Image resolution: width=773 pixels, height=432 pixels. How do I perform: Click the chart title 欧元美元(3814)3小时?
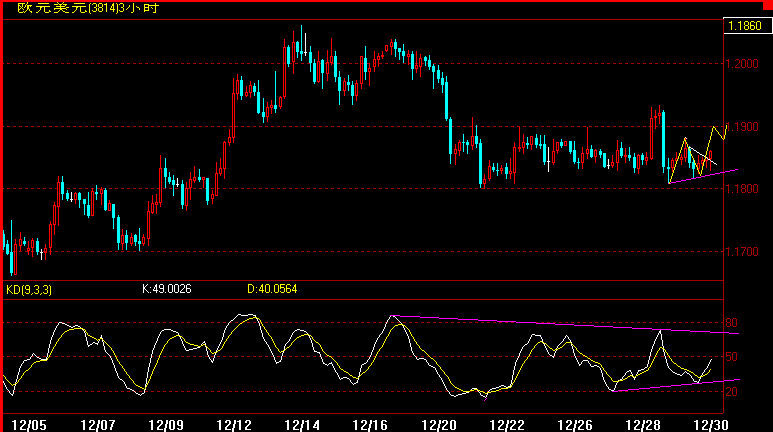88,8
